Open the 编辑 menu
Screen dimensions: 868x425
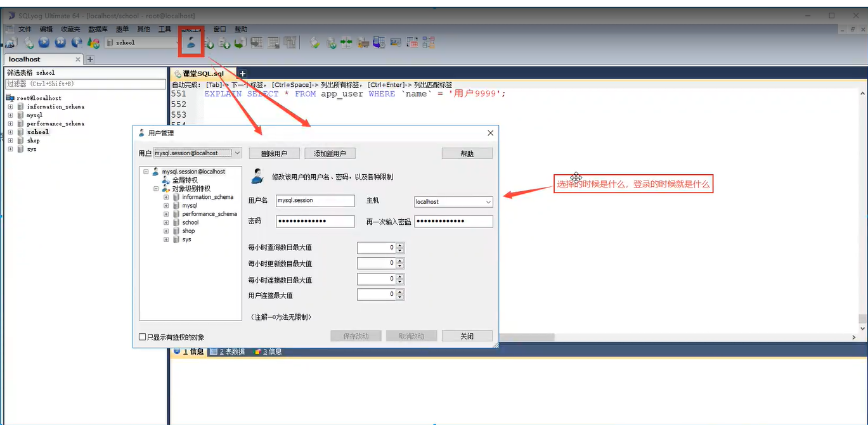tap(46, 29)
